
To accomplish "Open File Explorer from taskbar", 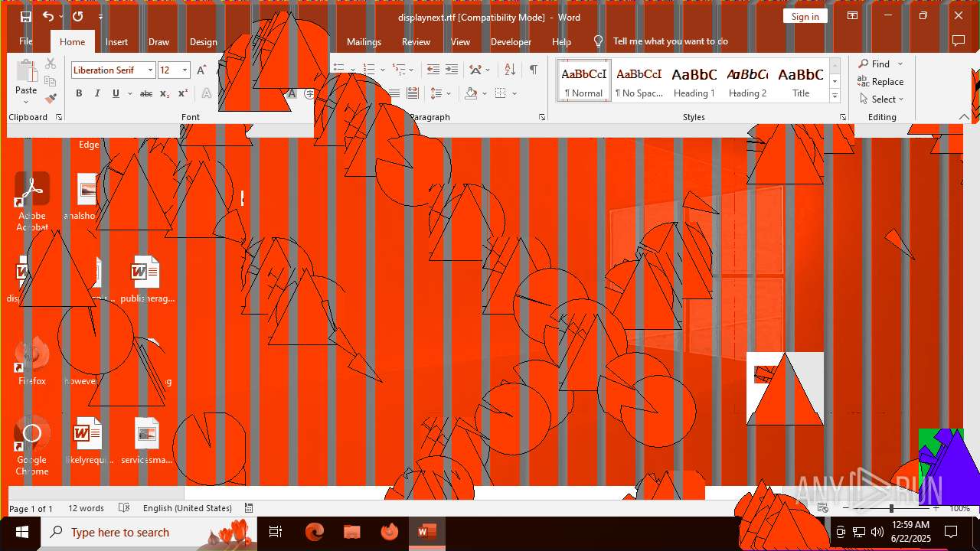I will point(352,532).
